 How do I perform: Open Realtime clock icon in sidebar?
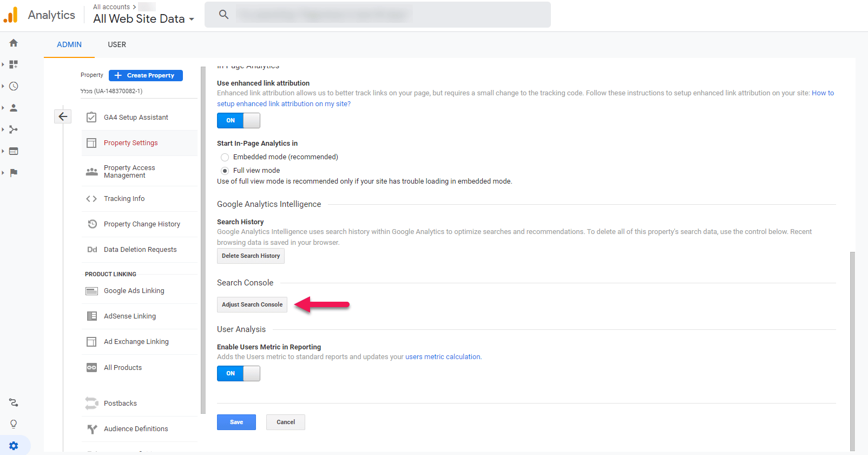tap(14, 86)
